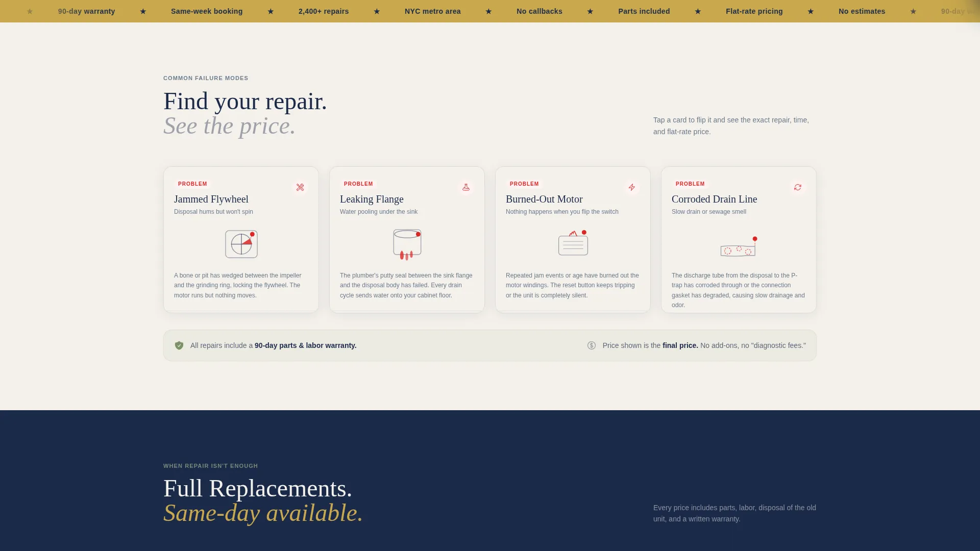
Task: Click star separator between 90-day warranty and Same-week booking
Action: point(143,11)
